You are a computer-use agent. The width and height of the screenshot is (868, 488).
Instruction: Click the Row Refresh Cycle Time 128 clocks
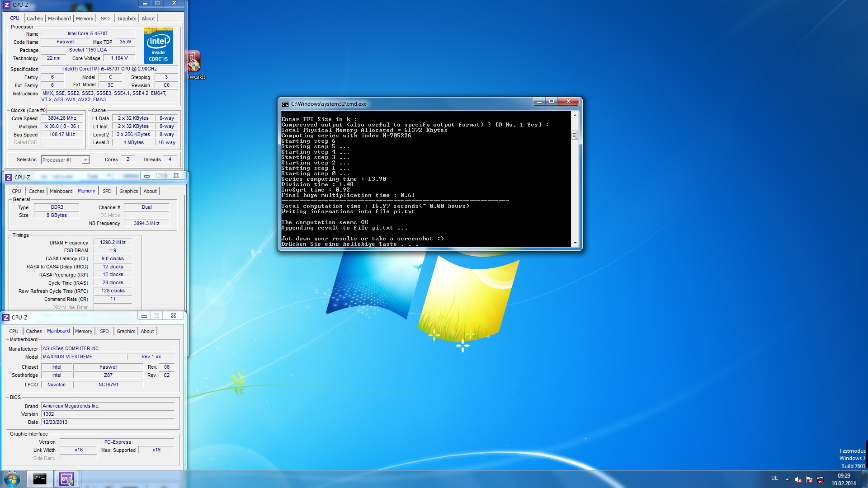click(113, 291)
